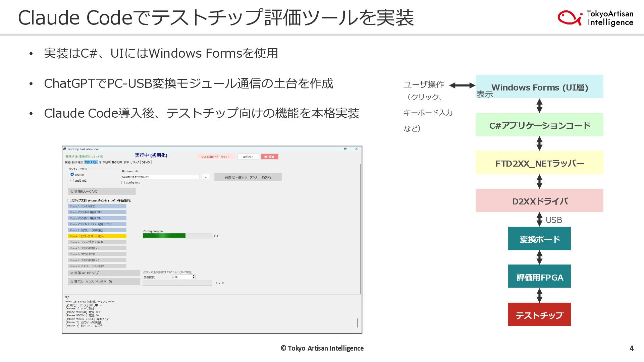Switch to the 詳細・デバッグ tab
Viewport: 644px width, 362px height.
click(131, 162)
